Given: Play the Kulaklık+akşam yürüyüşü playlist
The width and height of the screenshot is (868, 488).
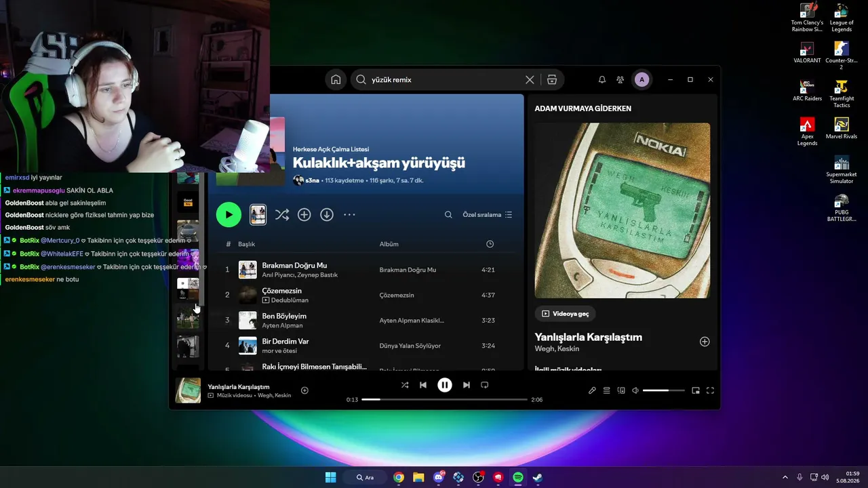Looking at the screenshot, I should point(229,215).
